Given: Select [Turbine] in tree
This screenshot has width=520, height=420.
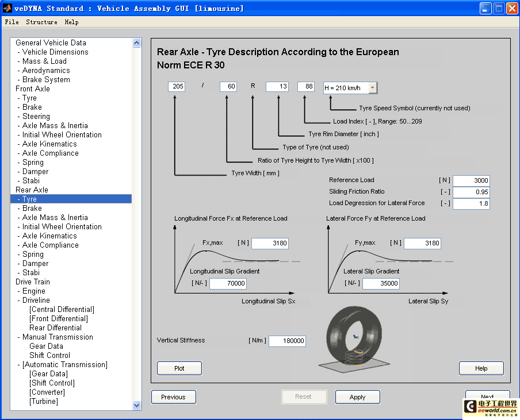Looking at the screenshot, I should click(44, 402).
